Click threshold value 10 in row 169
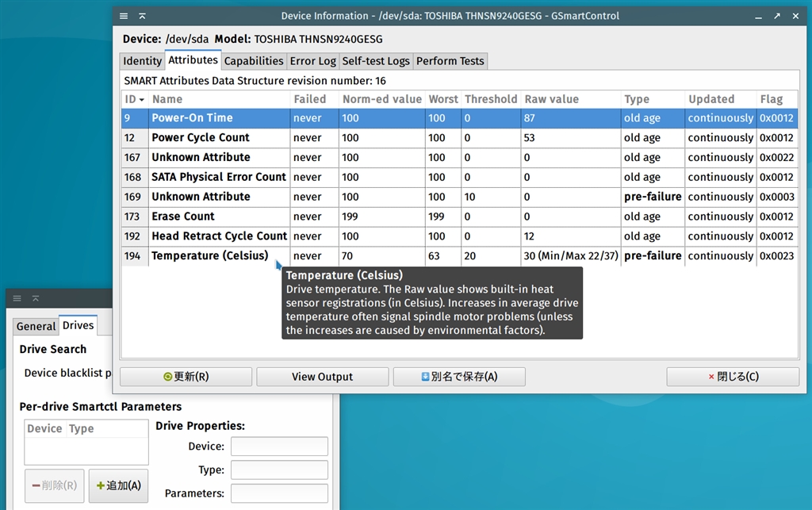Image resolution: width=812 pixels, height=510 pixels. tap(469, 197)
